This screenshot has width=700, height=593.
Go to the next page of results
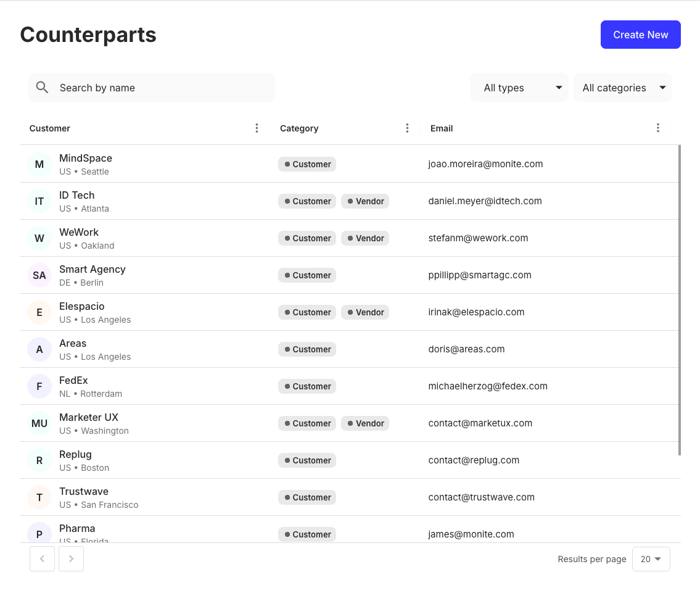71,558
